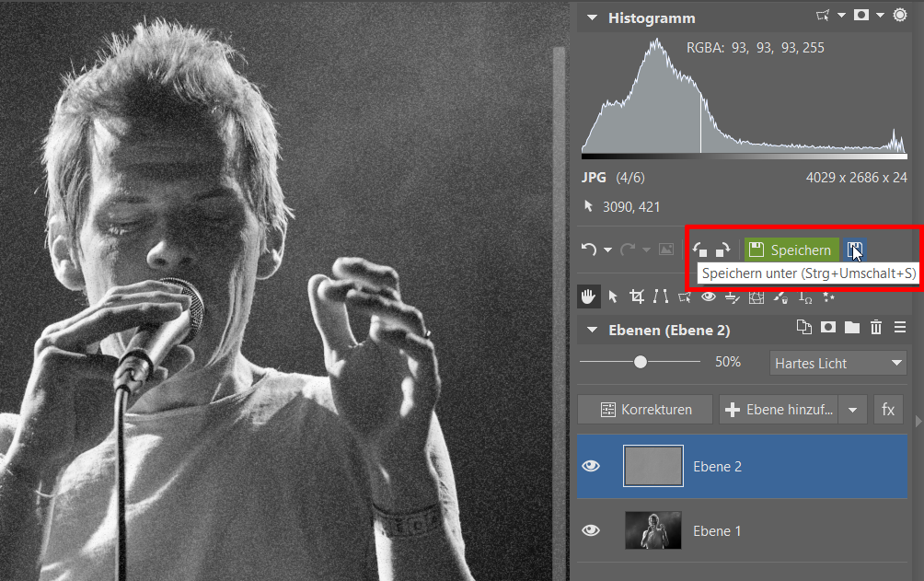Viewport: 924px width, 581px height.
Task: Open the dropdown next to the Histogramm mask icon
Action: tap(880, 16)
